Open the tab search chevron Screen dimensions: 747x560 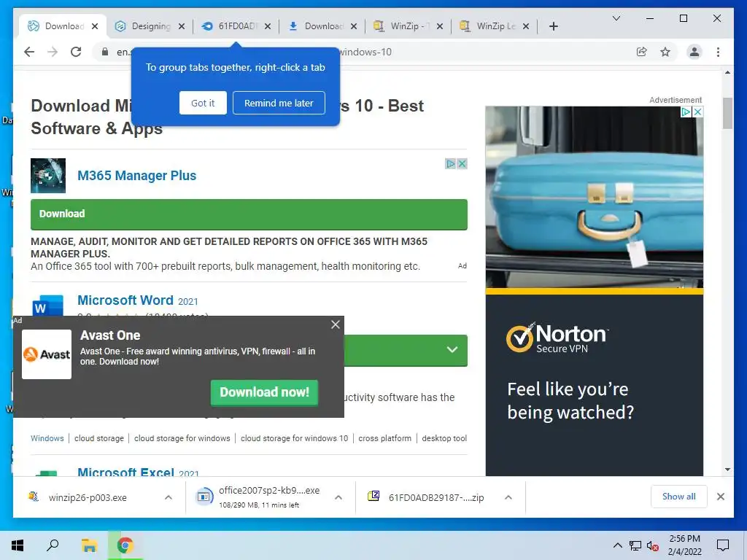click(616, 18)
